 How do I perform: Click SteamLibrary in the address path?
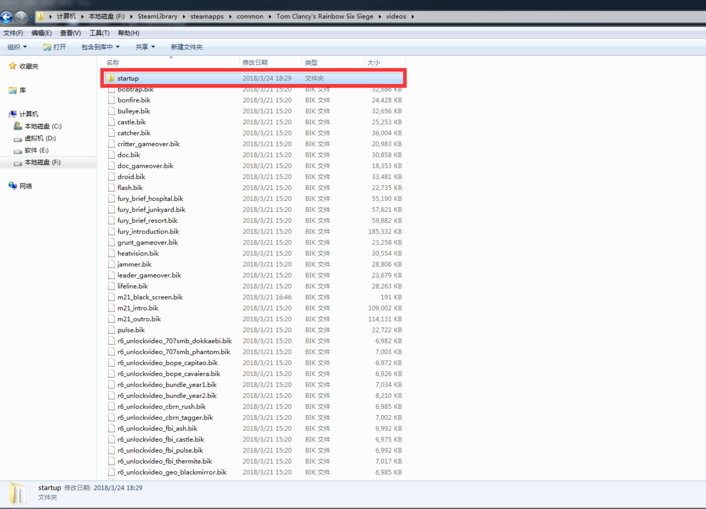(157, 16)
